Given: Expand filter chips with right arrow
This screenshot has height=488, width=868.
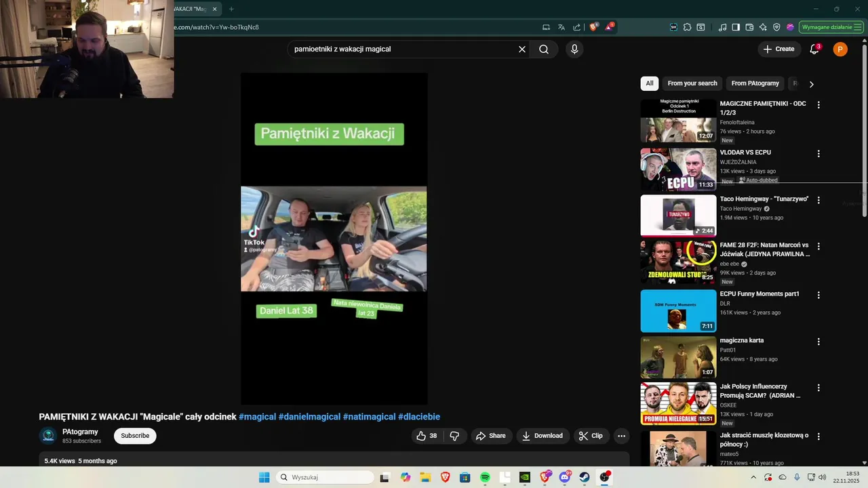Looking at the screenshot, I should coord(811,84).
